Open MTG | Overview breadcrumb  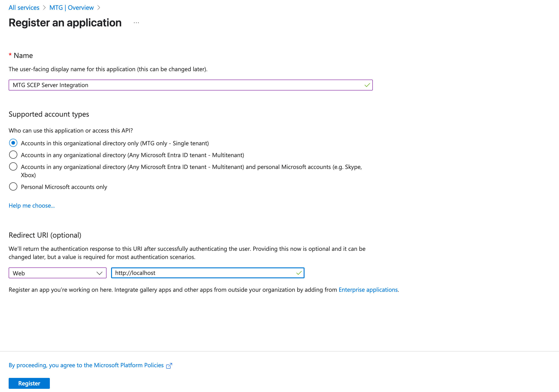pos(71,8)
